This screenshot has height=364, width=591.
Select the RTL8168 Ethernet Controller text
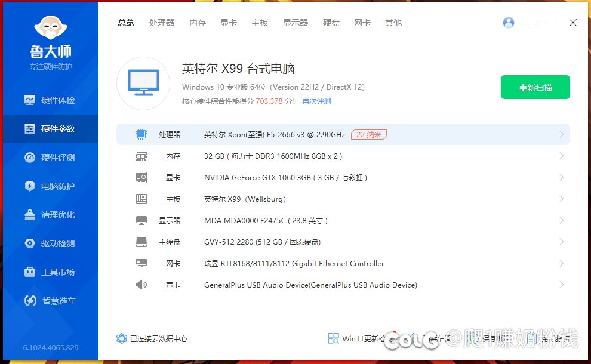click(294, 263)
